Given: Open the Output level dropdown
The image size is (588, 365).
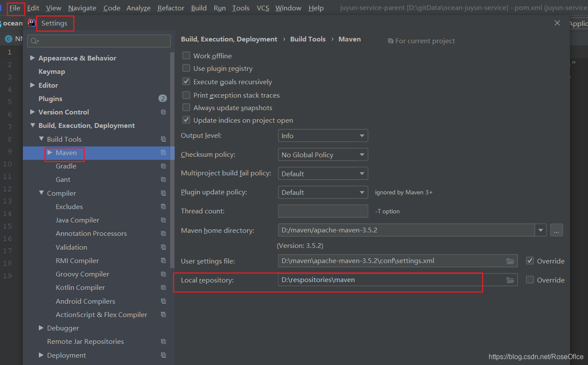Looking at the screenshot, I should point(323,136).
